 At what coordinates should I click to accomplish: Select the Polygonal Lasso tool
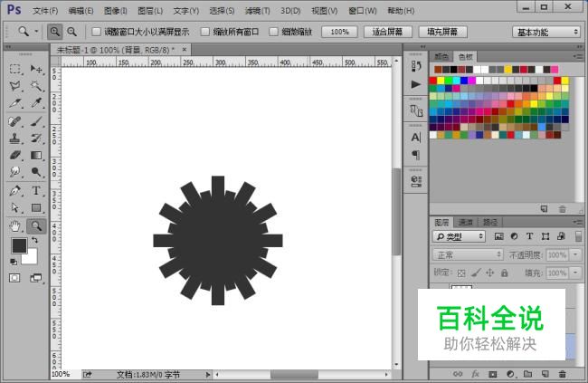pos(15,86)
